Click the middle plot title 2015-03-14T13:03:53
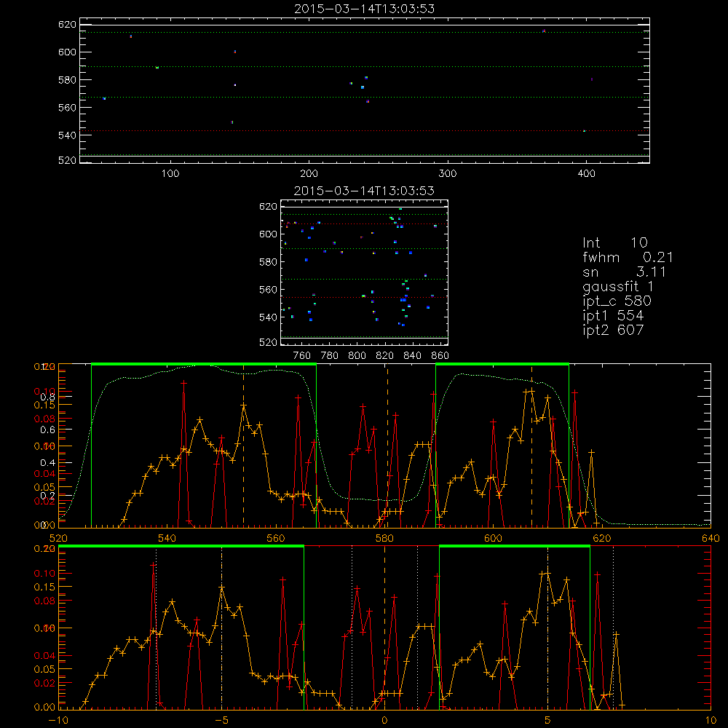Viewport: 728px width, 728px height. coord(364,191)
